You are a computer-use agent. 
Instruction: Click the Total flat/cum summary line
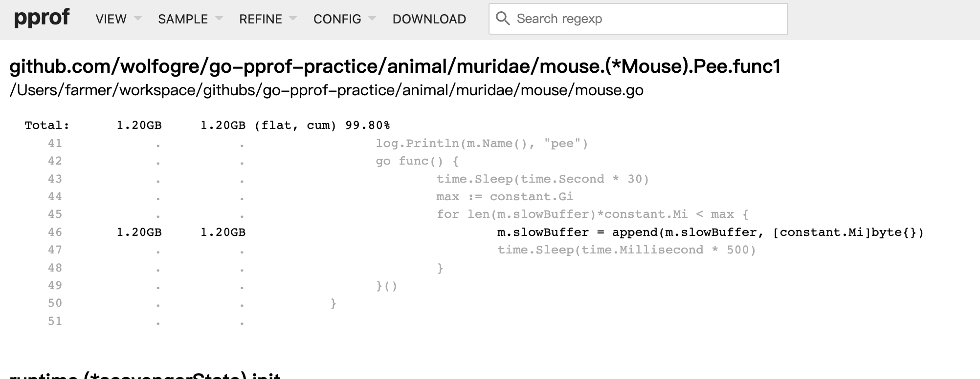point(207,126)
